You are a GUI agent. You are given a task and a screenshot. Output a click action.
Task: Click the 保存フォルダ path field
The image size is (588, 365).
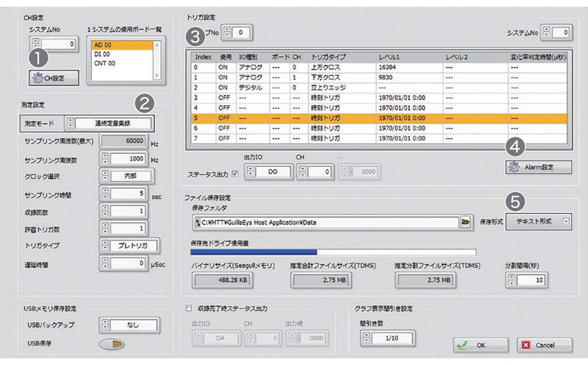pyautogui.click(x=326, y=222)
